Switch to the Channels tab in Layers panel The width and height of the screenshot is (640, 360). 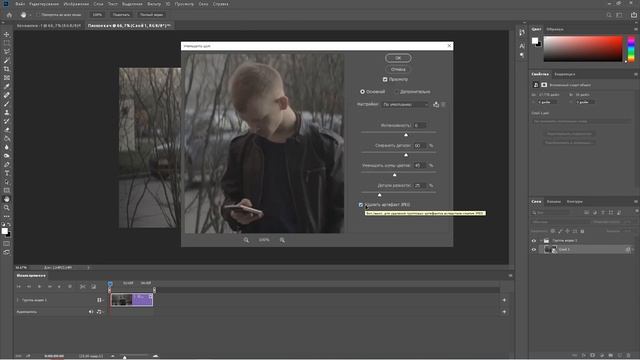tap(553, 202)
